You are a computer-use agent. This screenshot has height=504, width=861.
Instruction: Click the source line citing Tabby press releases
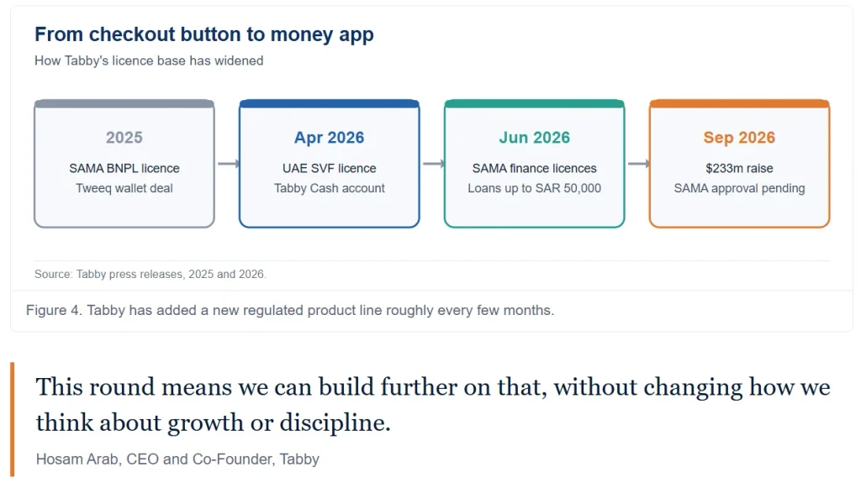pyautogui.click(x=151, y=274)
